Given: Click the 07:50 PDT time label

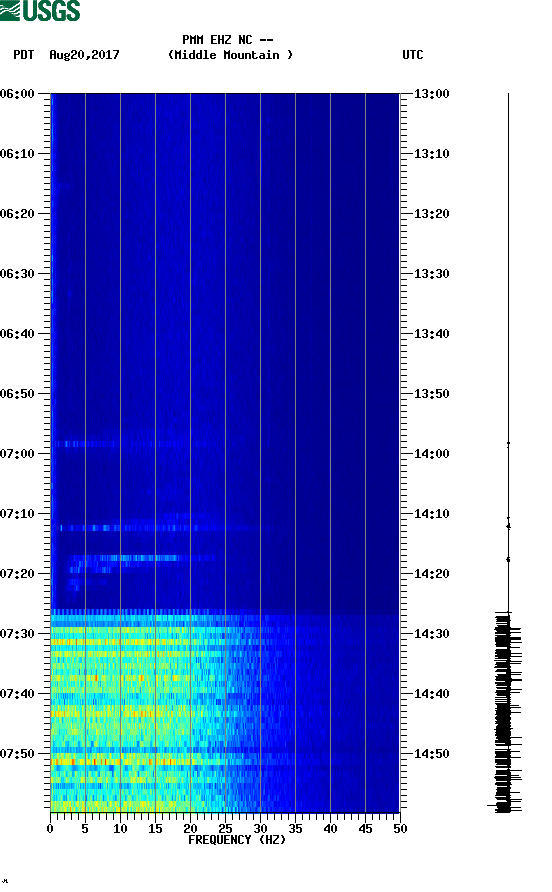Looking at the screenshot, I should click(x=18, y=754).
